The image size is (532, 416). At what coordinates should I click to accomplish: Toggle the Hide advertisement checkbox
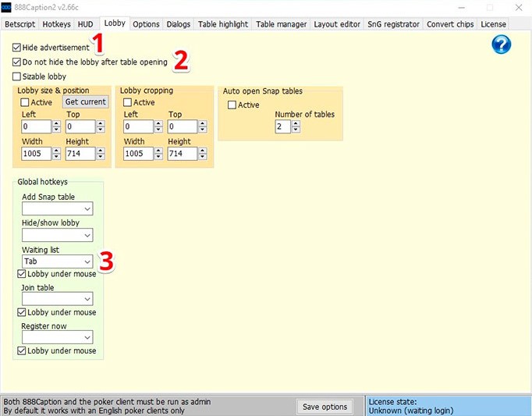click(x=17, y=48)
